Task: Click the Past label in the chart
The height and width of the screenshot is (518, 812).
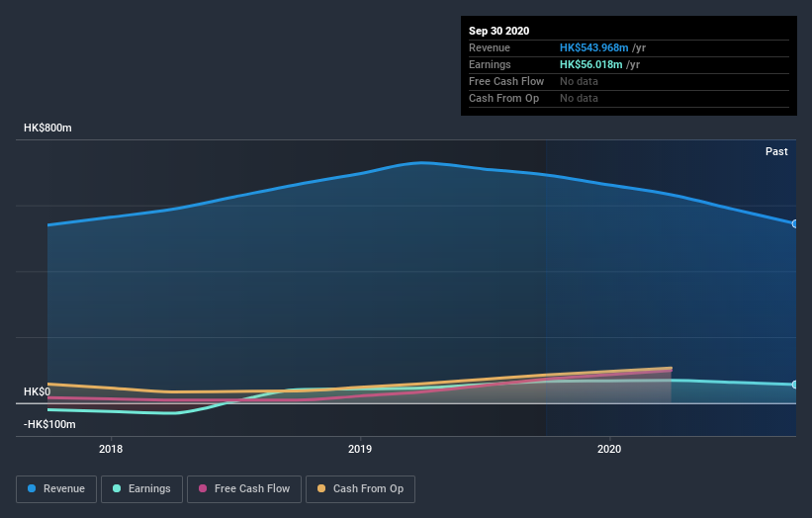Action: [776, 151]
